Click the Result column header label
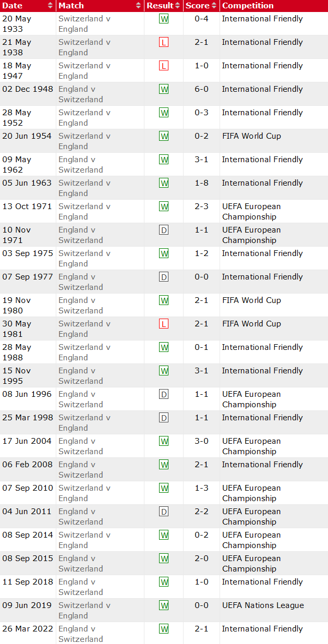 point(160,6)
